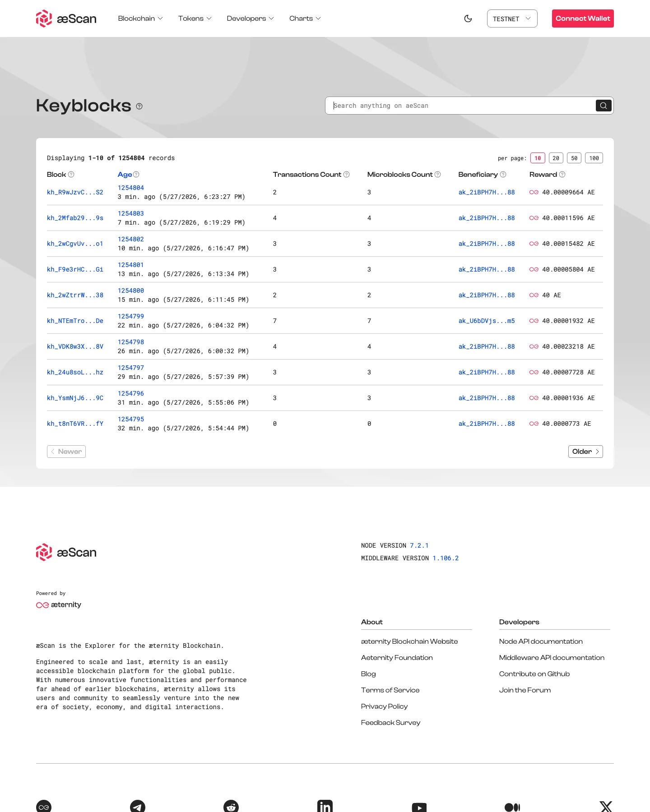
Task: Click the search magnifier button
Action: 604,106
